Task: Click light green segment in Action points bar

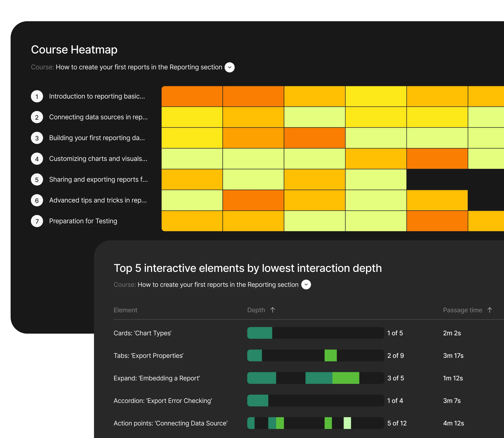Action: (347, 423)
